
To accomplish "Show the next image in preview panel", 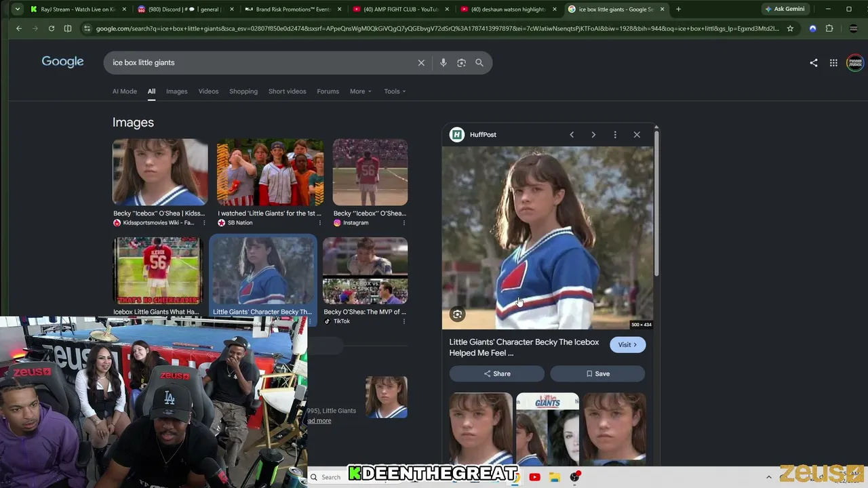I will point(593,135).
